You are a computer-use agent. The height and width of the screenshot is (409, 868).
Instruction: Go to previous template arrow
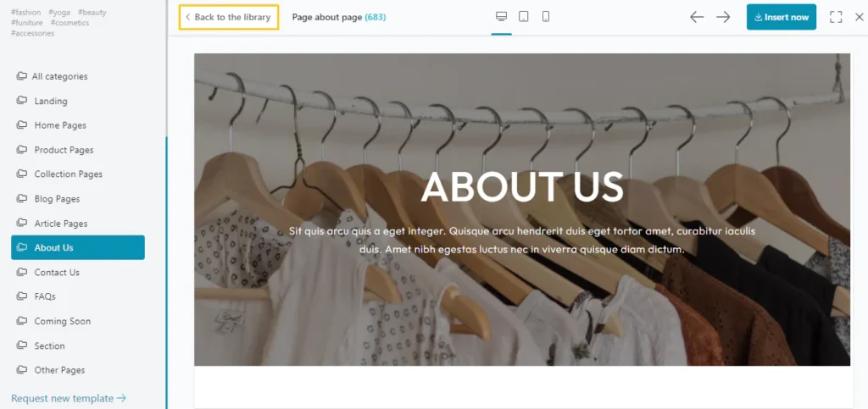[697, 17]
